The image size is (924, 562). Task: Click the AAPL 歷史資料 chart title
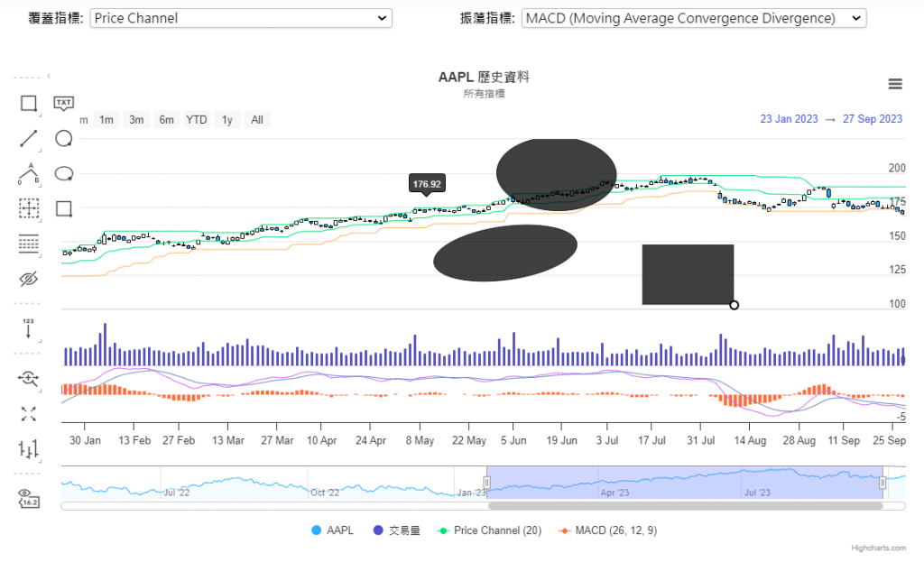[484, 78]
